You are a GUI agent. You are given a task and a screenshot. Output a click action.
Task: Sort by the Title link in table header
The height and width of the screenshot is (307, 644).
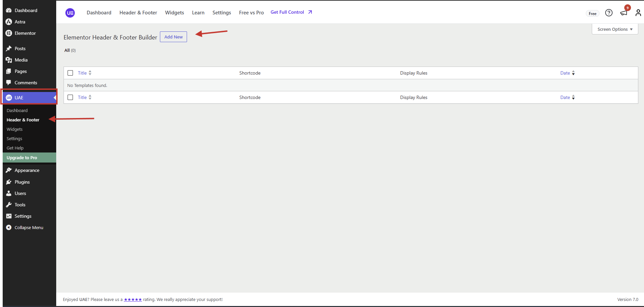pos(82,73)
